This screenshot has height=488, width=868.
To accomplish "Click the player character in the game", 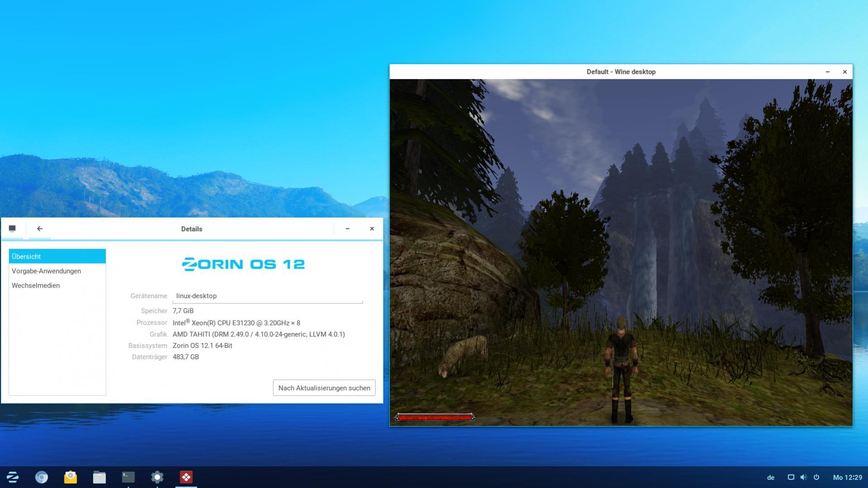I will click(x=621, y=370).
